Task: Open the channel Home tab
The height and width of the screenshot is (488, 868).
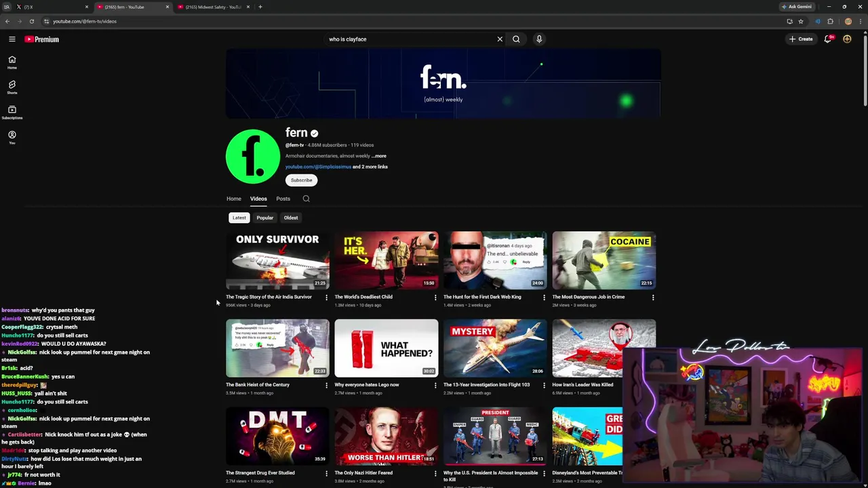Action: [233, 199]
